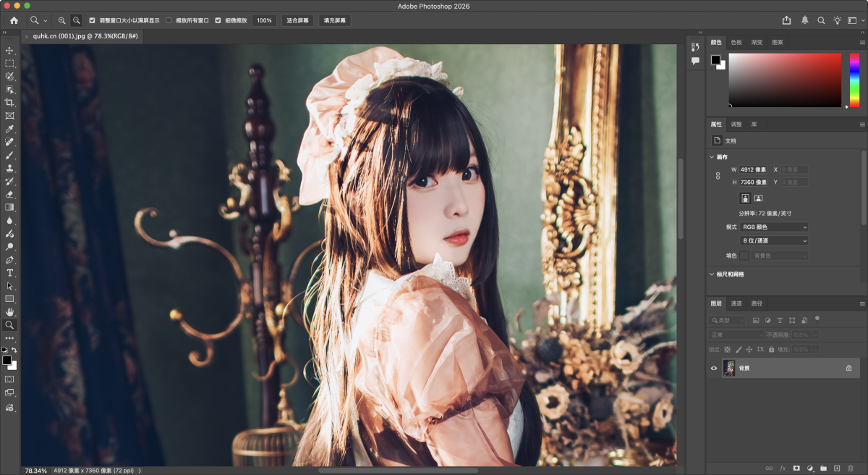Select the Spot Healing Brush tool
Screen dimensions: 868x475
(x=10, y=142)
